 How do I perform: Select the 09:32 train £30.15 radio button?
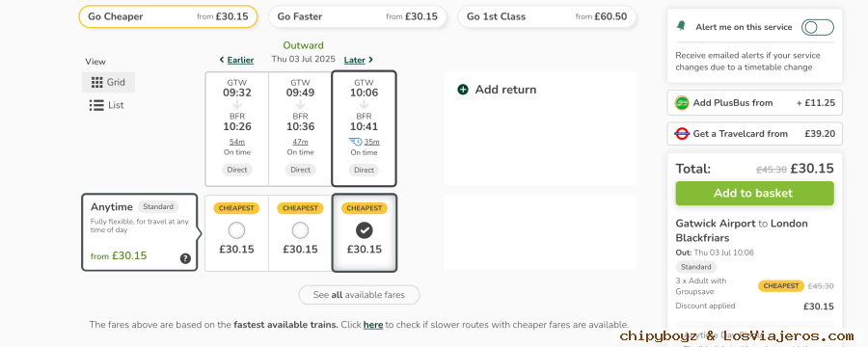[236, 230]
